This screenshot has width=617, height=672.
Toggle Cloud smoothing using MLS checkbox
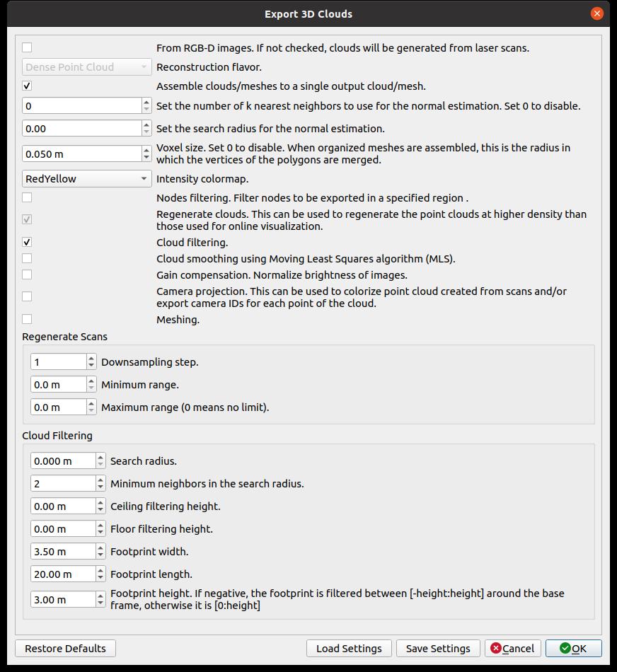tap(27, 258)
